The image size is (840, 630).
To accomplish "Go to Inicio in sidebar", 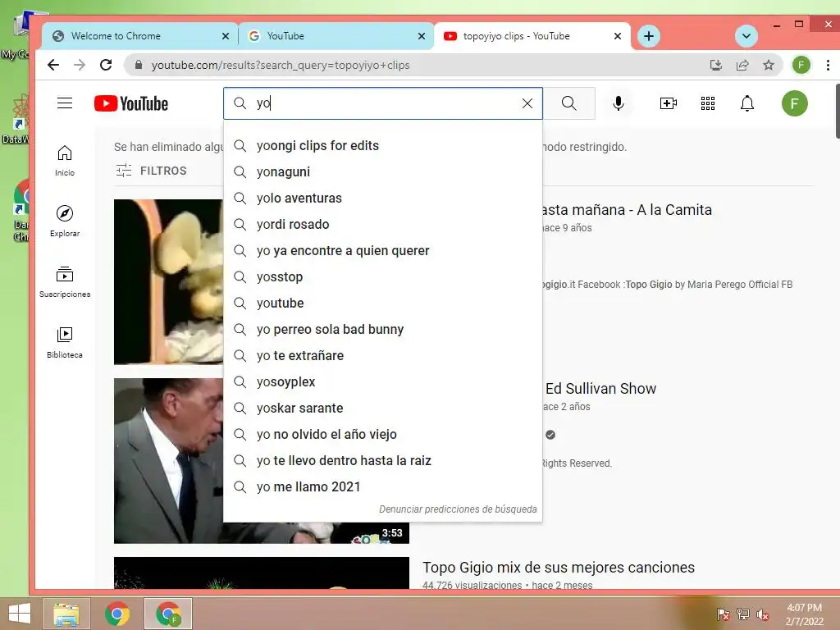I will tap(65, 160).
